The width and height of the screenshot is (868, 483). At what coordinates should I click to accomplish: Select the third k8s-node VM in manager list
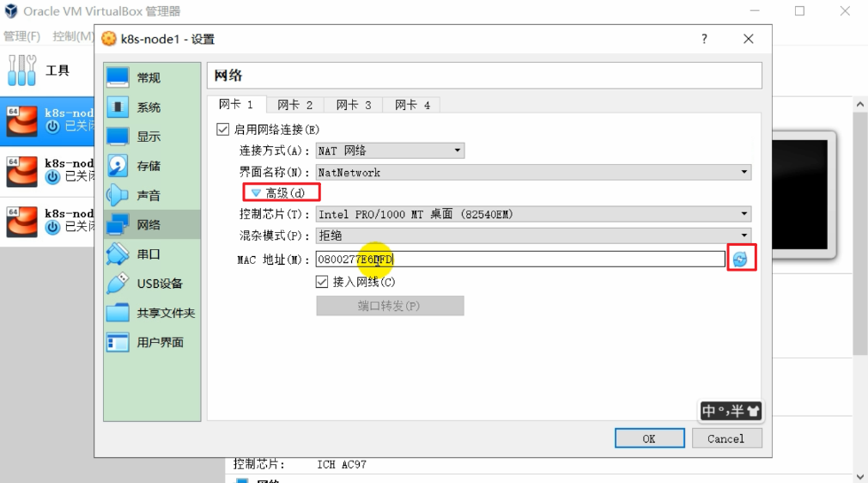49,221
